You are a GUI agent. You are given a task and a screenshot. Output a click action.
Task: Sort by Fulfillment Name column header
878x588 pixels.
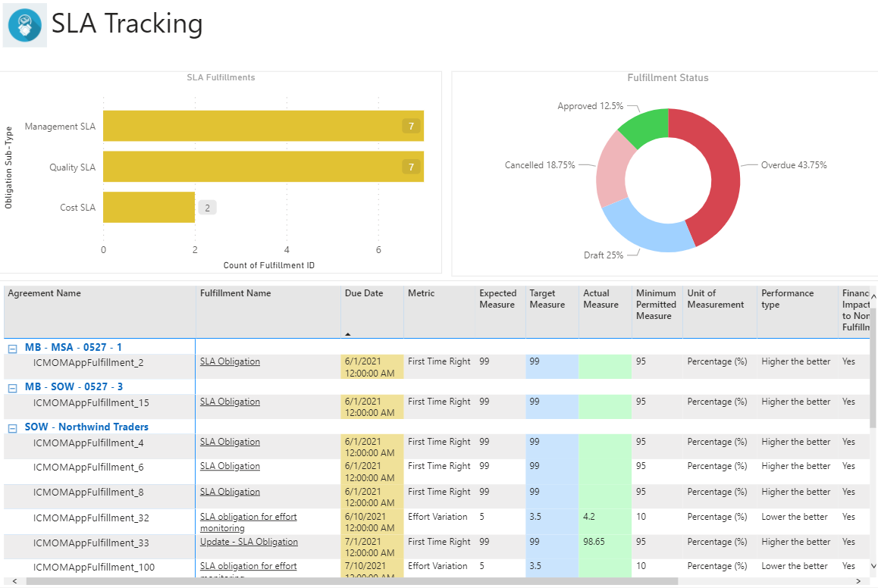[x=235, y=293]
